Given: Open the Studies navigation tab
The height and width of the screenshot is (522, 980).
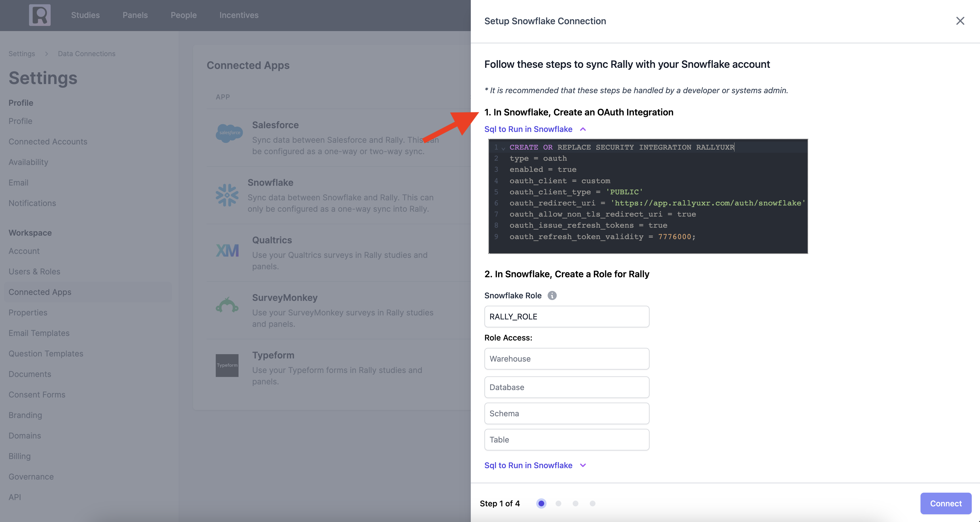Looking at the screenshot, I should [85, 15].
